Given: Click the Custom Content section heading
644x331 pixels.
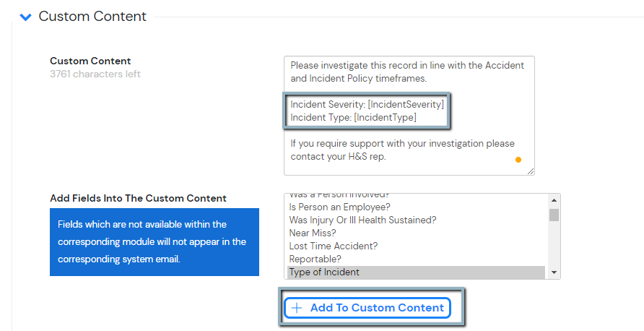Looking at the screenshot, I should [92, 16].
